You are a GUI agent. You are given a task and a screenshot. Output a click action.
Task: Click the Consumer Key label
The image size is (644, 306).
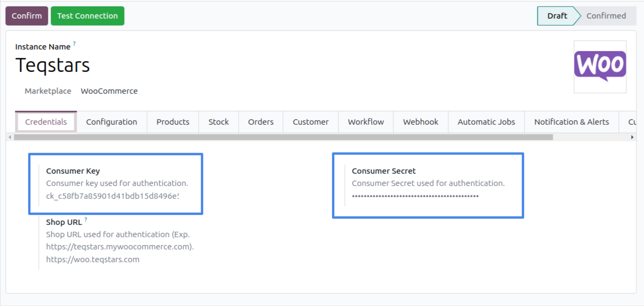(73, 171)
